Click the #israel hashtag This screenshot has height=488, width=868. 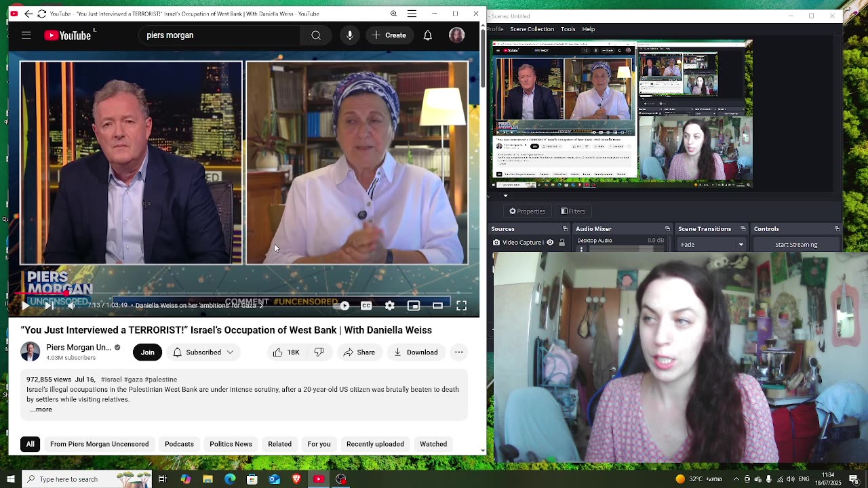click(x=111, y=380)
